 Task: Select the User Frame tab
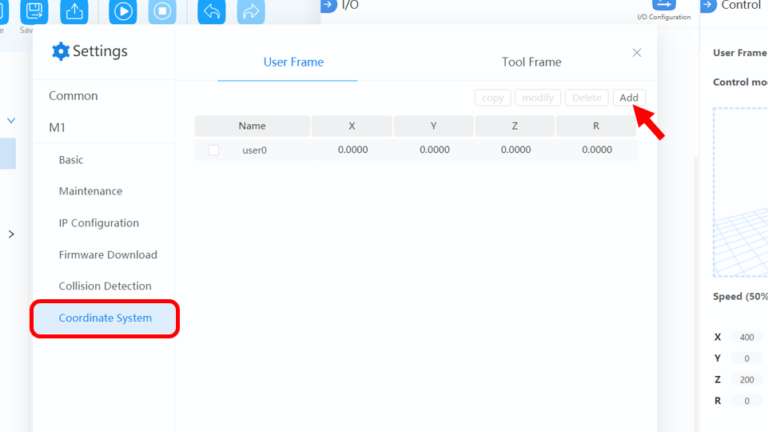click(293, 62)
